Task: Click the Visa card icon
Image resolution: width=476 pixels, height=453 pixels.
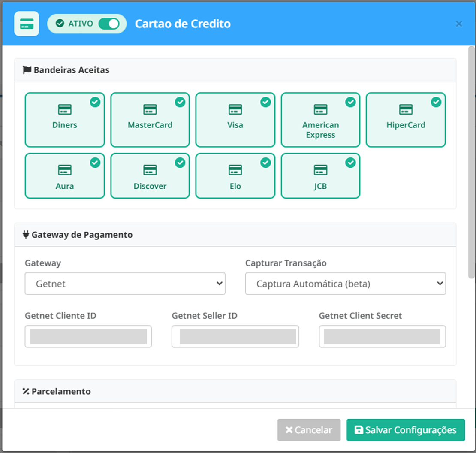Action: (235, 109)
